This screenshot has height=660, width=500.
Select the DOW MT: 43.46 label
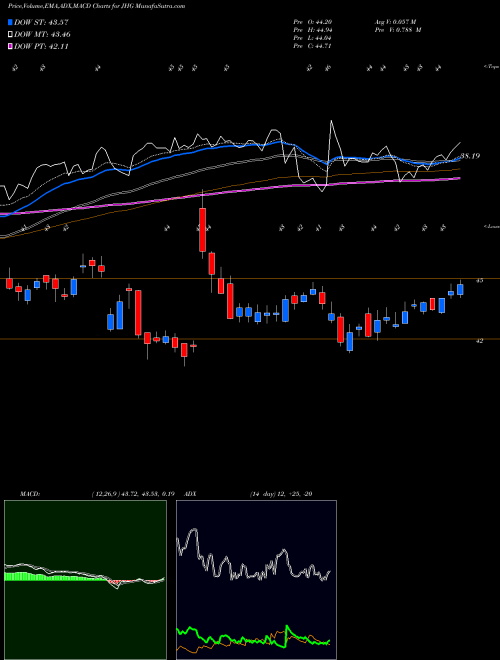pyautogui.click(x=43, y=35)
